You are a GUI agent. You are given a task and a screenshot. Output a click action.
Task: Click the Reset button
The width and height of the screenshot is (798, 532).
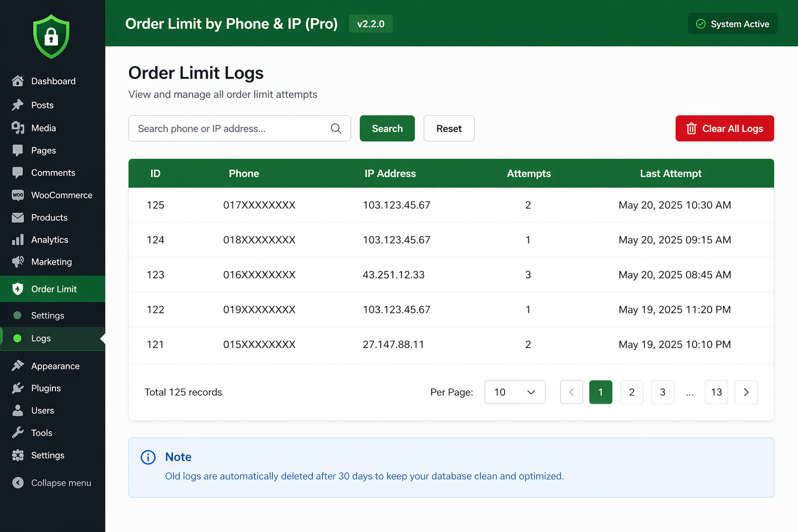coord(449,128)
